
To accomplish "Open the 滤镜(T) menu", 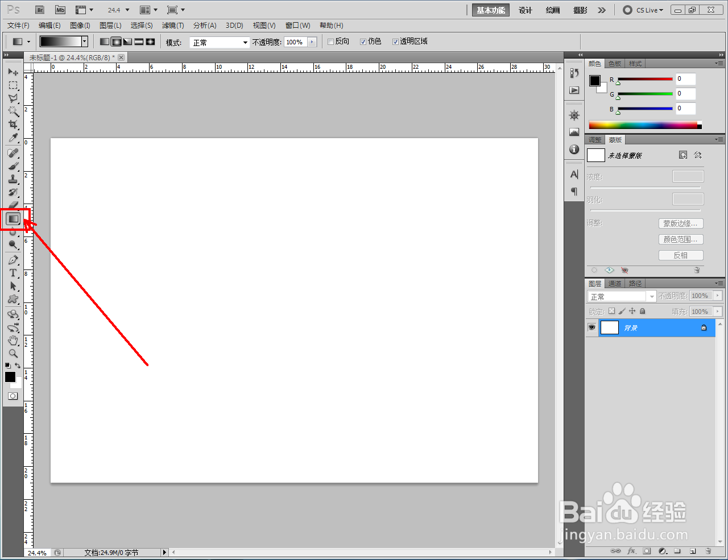I will [173, 26].
